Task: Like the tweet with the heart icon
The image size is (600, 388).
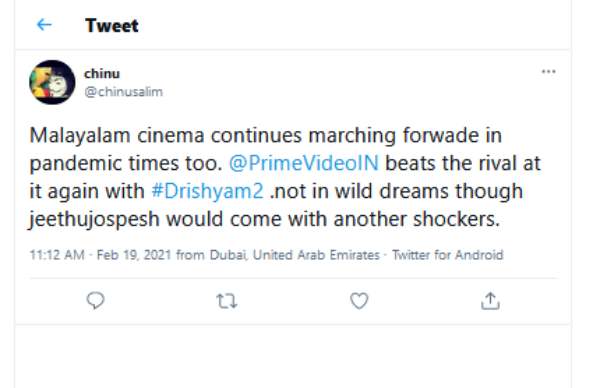Action: click(359, 301)
